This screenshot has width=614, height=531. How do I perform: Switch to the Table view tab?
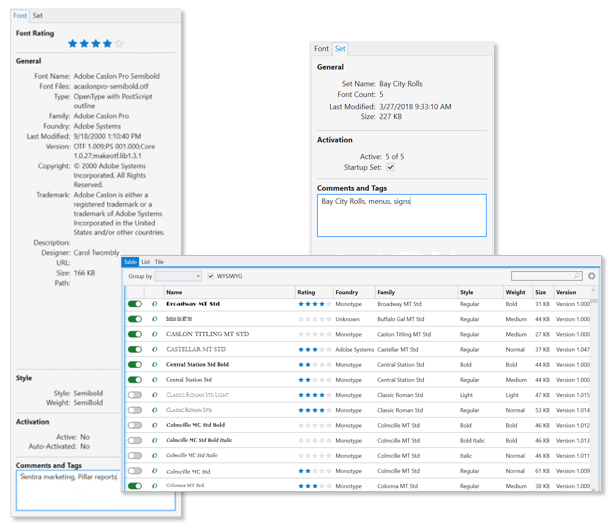130,262
